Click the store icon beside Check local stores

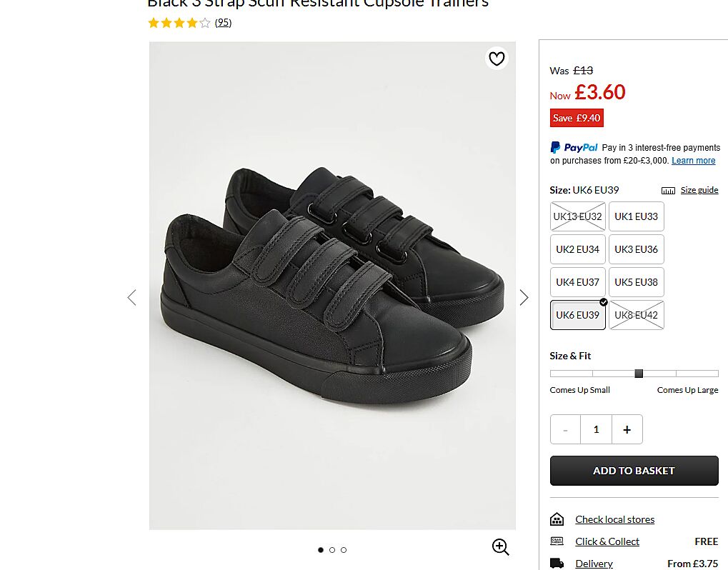click(557, 519)
